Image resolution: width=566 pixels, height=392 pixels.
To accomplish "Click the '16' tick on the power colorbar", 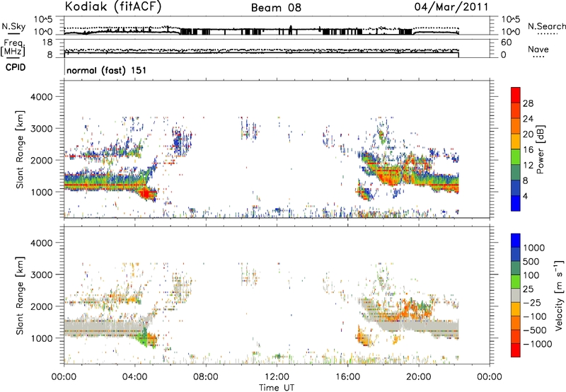I will [x=528, y=150].
